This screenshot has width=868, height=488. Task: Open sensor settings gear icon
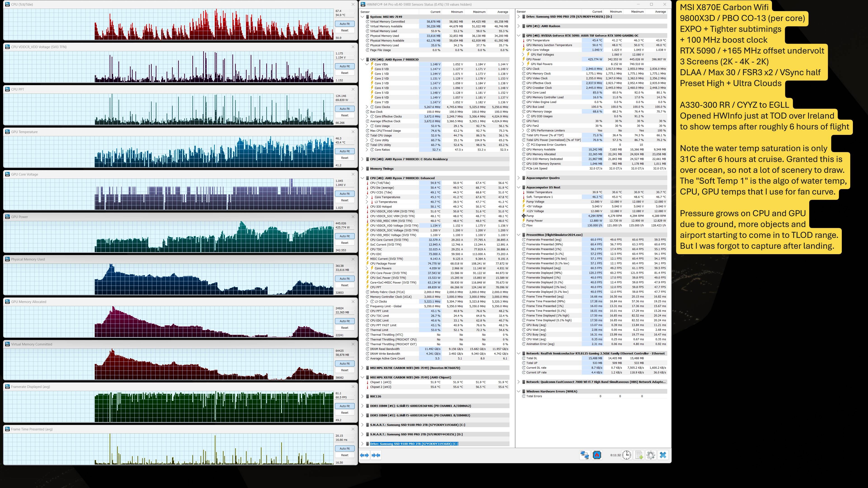click(651, 455)
